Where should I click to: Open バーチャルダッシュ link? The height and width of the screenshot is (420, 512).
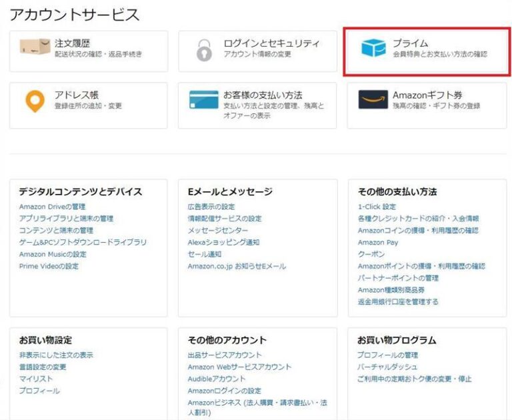point(387,367)
